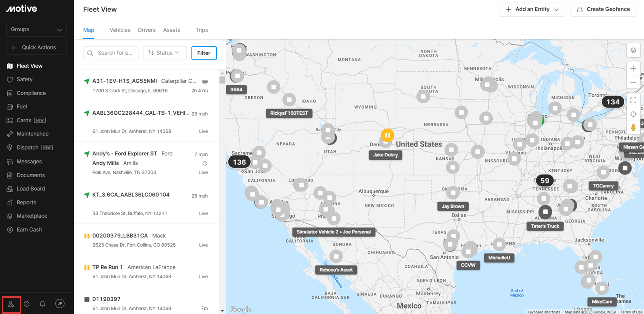Screen dimensions: 644x314
Task: Click the Street View pegman icon
Action: (633, 127)
